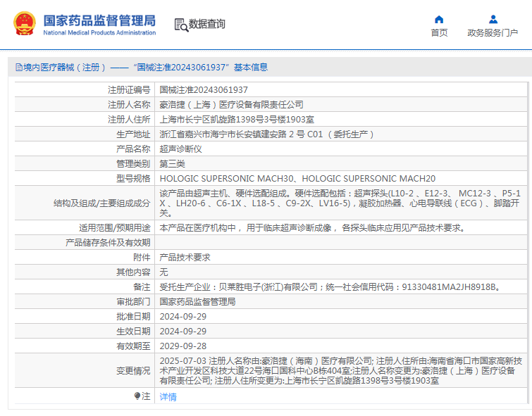Select 无 in 其他内容 row

tap(163, 272)
